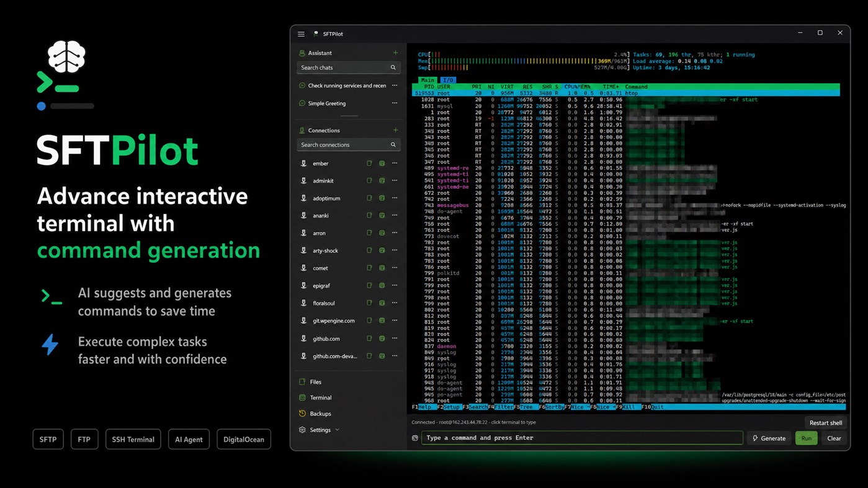Open the Backups section in sidebar

pos(321,414)
